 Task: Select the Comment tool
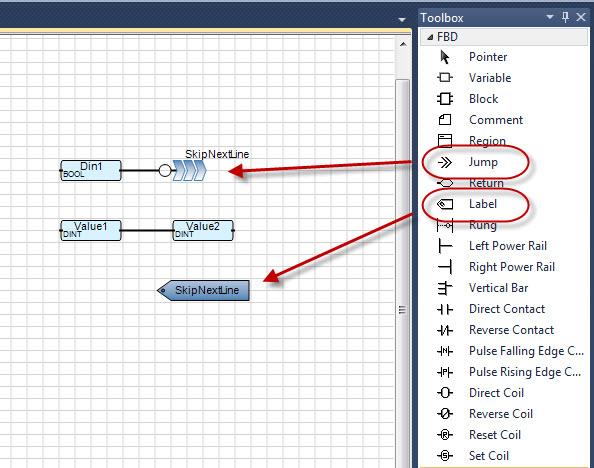click(x=496, y=120)
